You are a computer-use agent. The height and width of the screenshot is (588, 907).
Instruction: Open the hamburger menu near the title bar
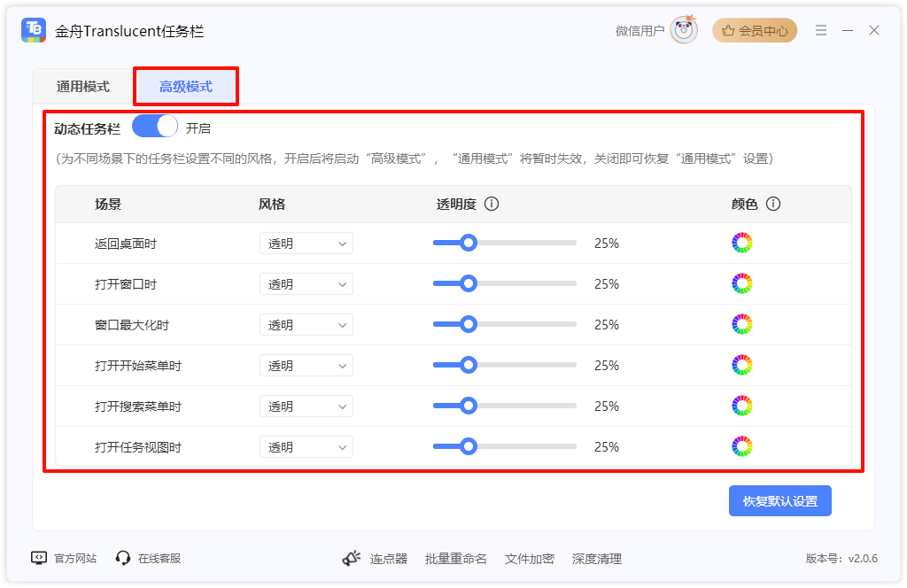point(820,29)
